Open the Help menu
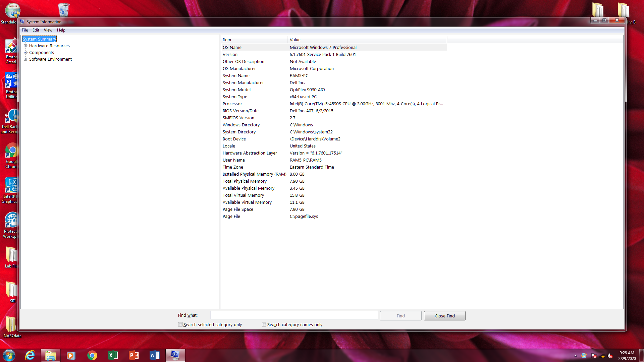Viewport: 644px width, 362px height. point(61,30)
